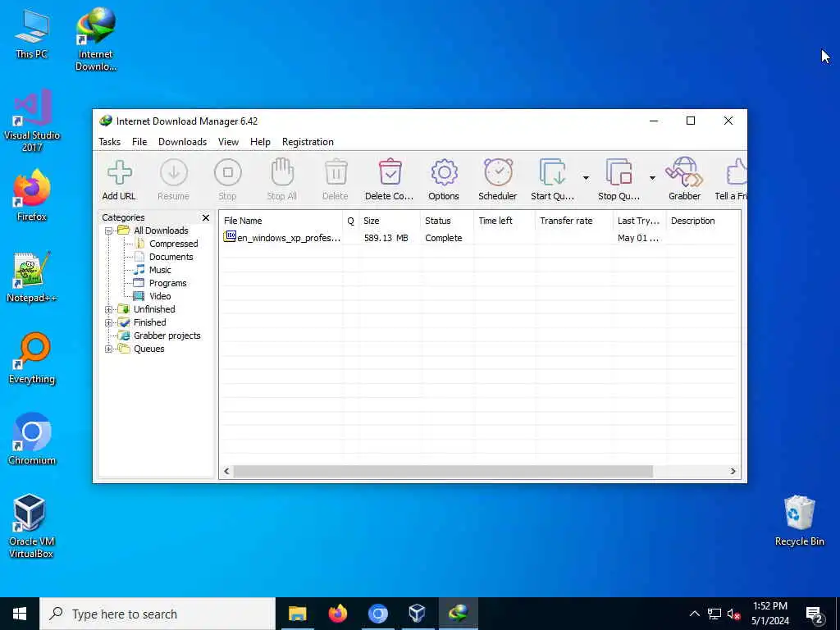Click the horizontal scrollbar thumb
The height and width of the screenshot is (630, 840).
coord(443,472)
